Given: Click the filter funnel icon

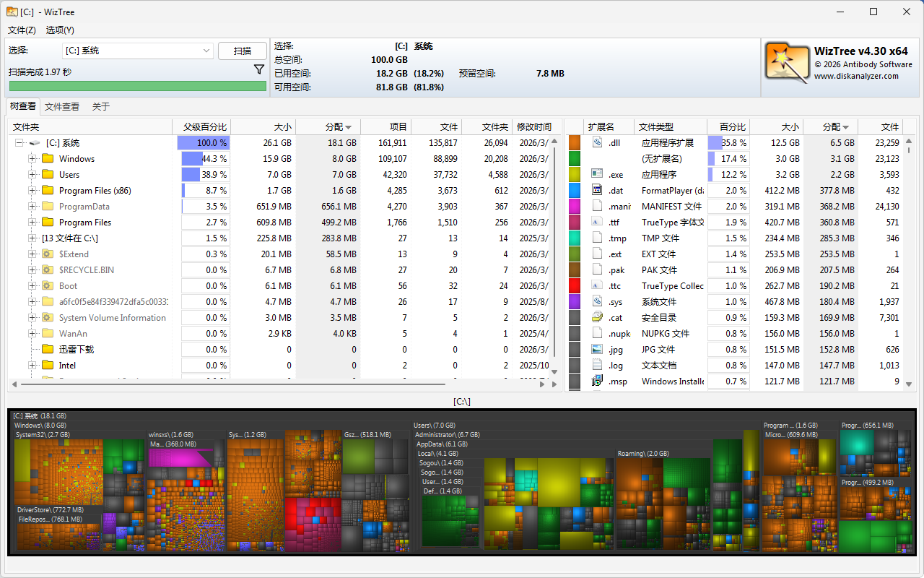Looking at the screenshot, I should pyautogui.click(x=259, y=69).
